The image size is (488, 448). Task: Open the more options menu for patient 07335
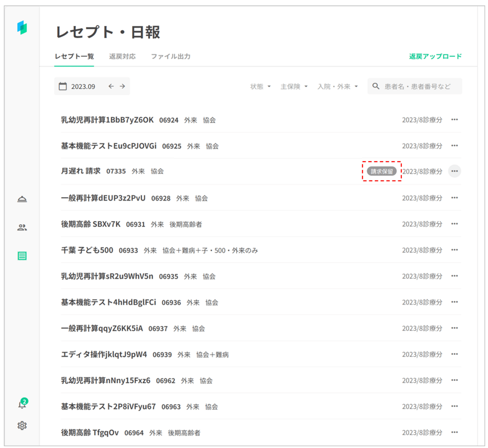(454, 171)
